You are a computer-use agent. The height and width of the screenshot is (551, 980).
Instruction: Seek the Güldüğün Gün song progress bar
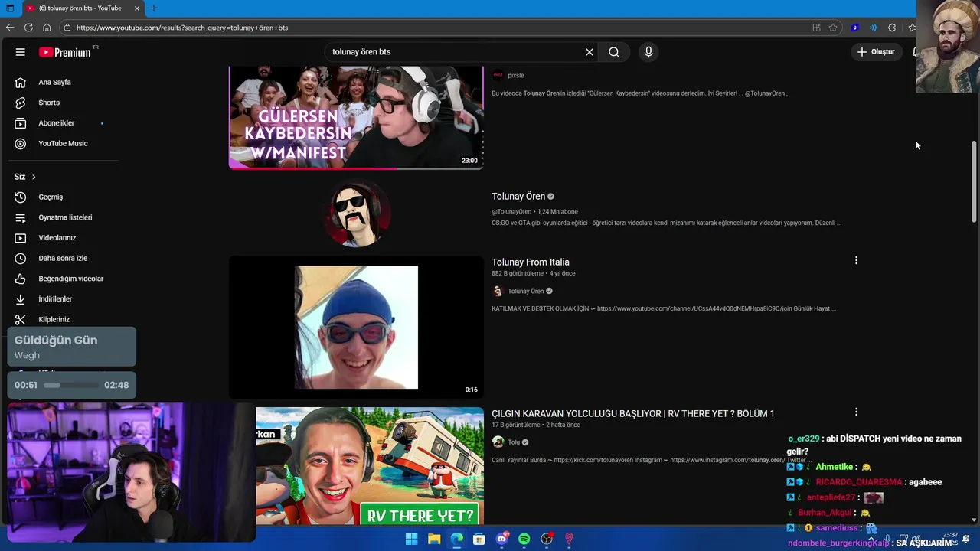[71, 385]
